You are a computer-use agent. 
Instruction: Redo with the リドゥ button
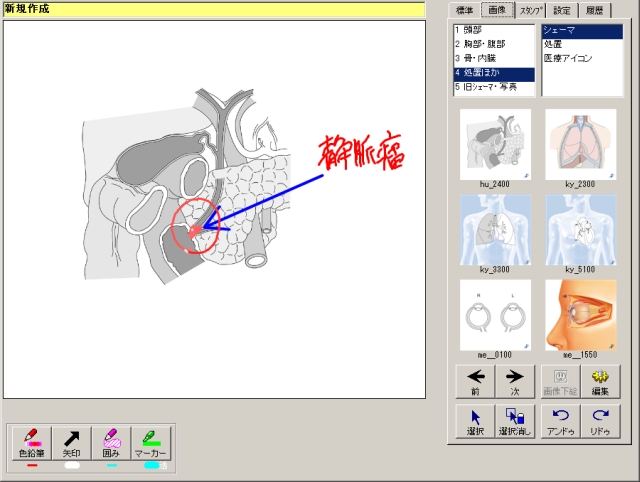(600, 422)
